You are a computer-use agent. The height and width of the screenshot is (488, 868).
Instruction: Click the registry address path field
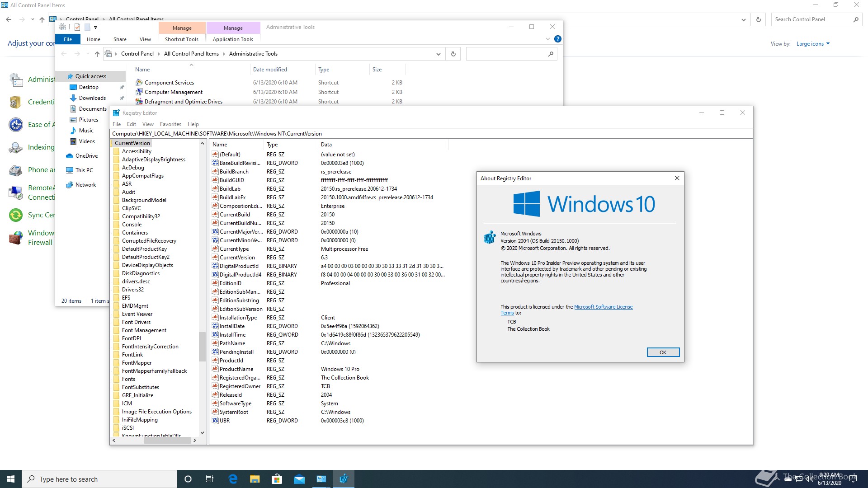click(x=431, y=134)
